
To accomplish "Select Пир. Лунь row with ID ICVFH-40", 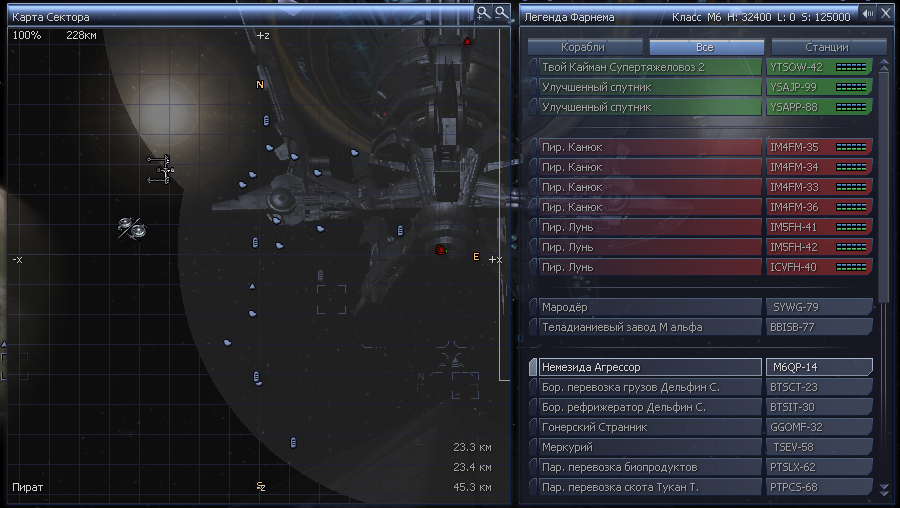I will click(x=650, y=267).
